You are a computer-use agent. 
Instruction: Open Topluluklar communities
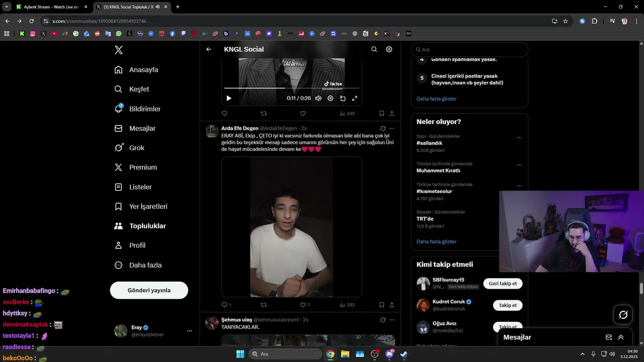[x=140, y=226]
